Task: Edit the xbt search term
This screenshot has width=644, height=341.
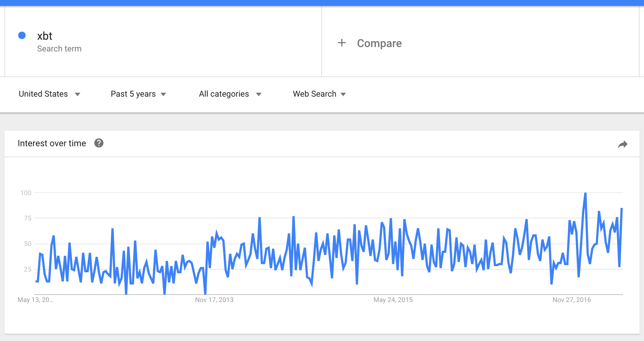Action: tap(45, 36)
